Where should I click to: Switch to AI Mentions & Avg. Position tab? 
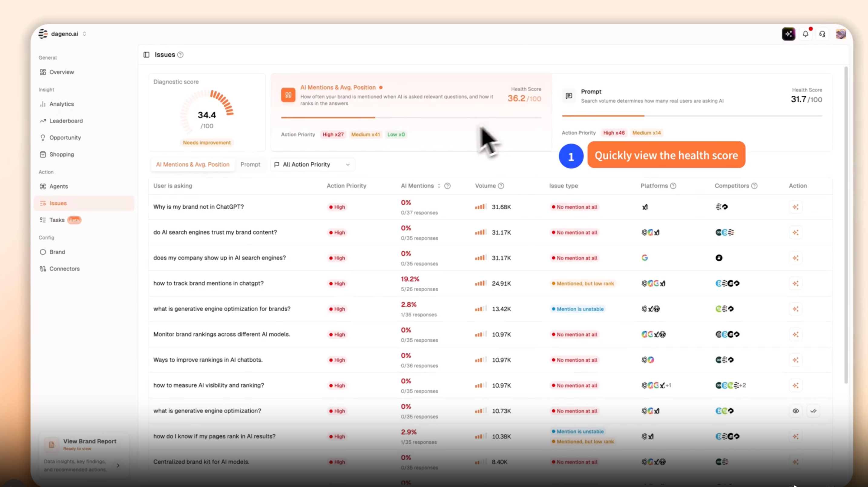coord(192,164)
